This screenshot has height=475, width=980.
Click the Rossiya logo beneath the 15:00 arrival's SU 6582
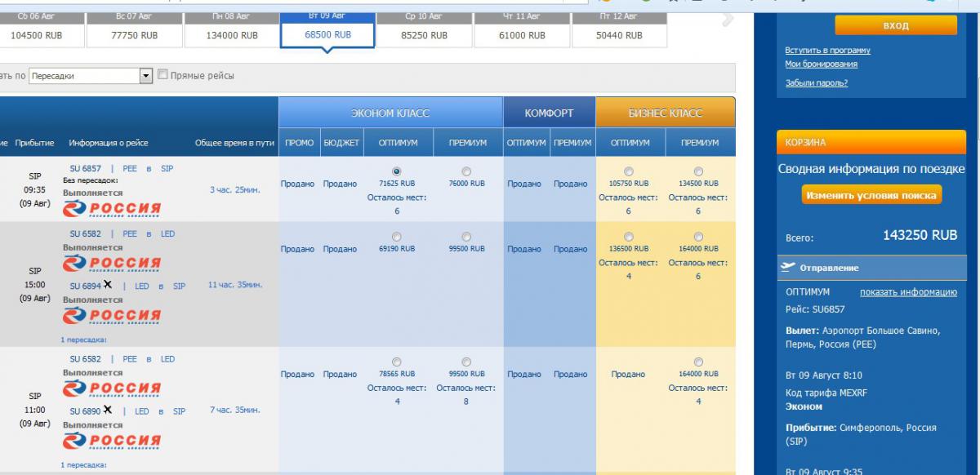[112, 264]
